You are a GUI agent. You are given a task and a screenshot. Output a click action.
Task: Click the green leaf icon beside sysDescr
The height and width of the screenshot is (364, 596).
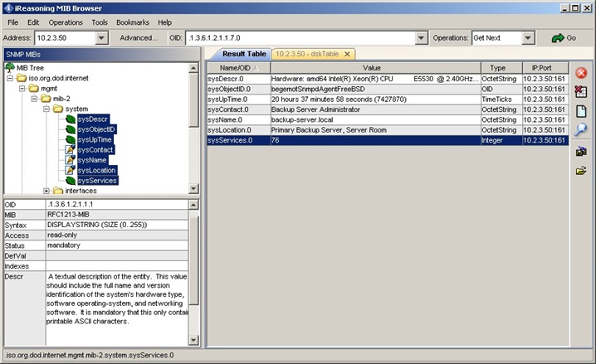[71, 119]
